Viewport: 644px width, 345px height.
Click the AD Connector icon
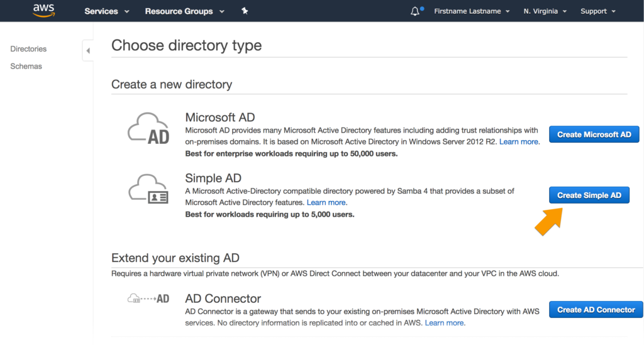point(148,298)
